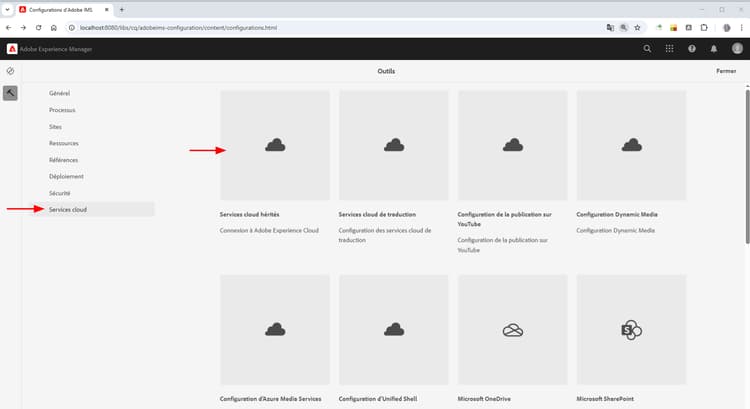Click the translate page icon
Screen dimensions: 750x409
[x=610, y=28]
